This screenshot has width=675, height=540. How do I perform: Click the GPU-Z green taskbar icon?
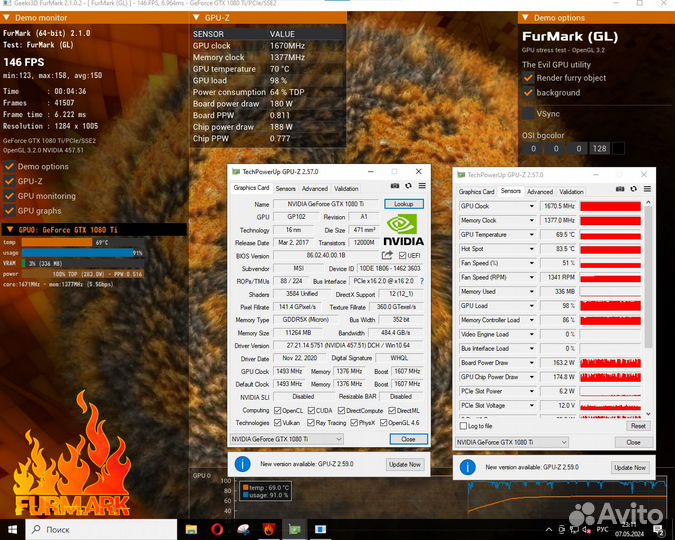pyautogui.click(x=294, y=529)
